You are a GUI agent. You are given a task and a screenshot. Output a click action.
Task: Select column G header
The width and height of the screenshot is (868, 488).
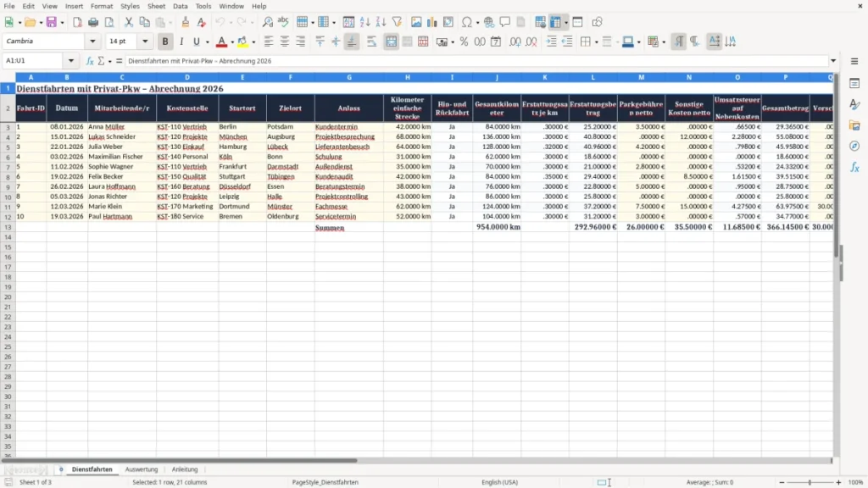click(348, 77)
